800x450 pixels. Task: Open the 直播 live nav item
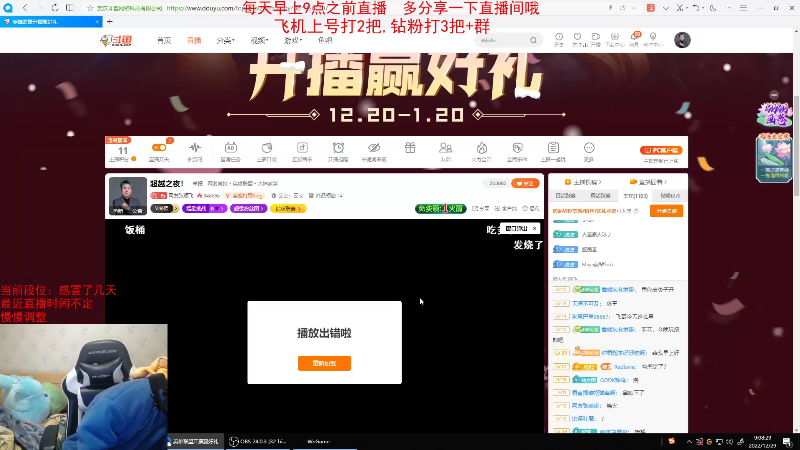(194, 40)
